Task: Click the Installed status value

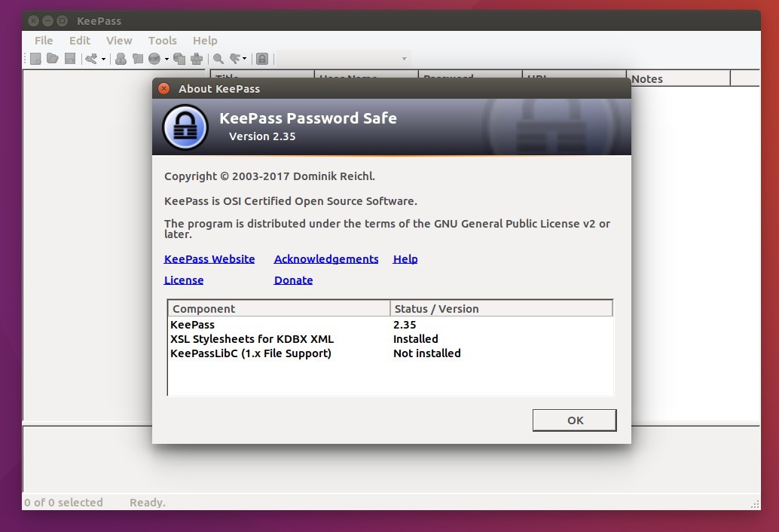Action: coord(415,339)
